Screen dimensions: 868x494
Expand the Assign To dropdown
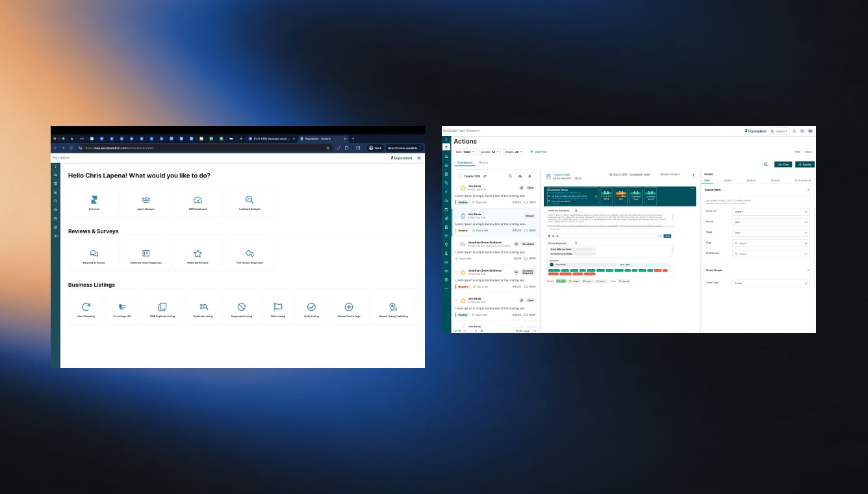click(x=771, y=211)
